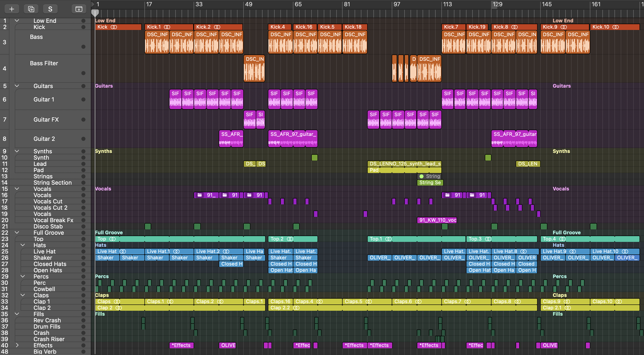Toggle the Kick track power dot
This screenshot has height=355, width=644.
[83, 27]
